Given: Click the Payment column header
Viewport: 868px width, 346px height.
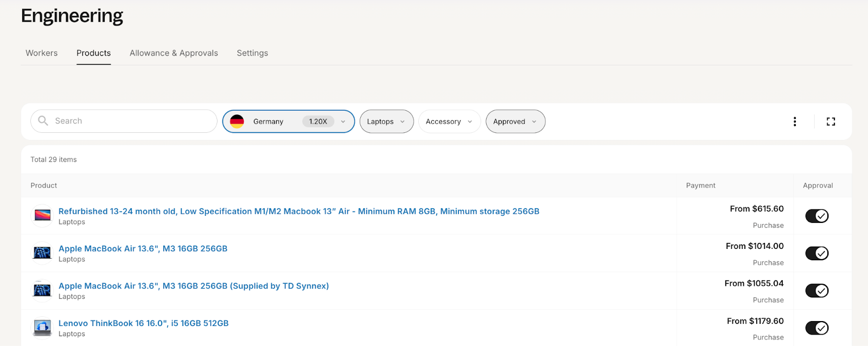Looking at the screenshot, I should pyautogui.click(x=700, y=185).
